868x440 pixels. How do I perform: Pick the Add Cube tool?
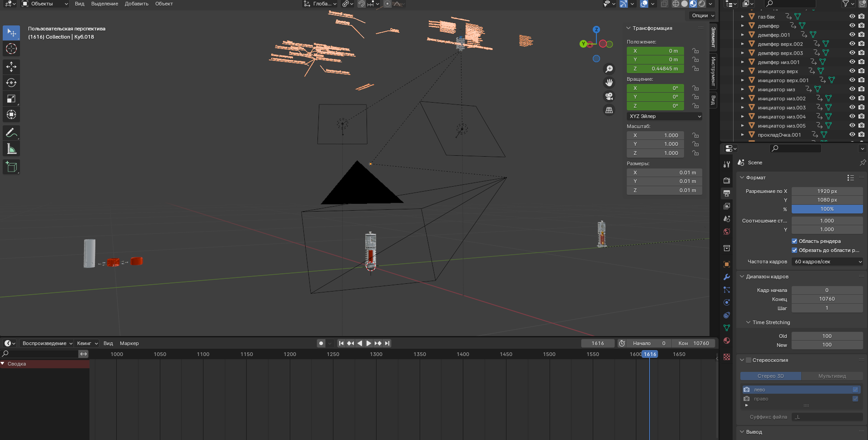coord(11,167)
